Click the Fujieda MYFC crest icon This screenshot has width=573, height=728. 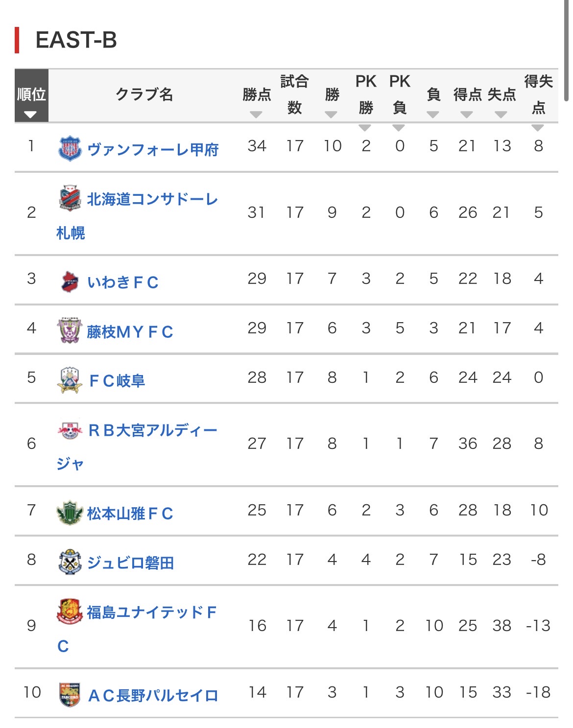69,330
